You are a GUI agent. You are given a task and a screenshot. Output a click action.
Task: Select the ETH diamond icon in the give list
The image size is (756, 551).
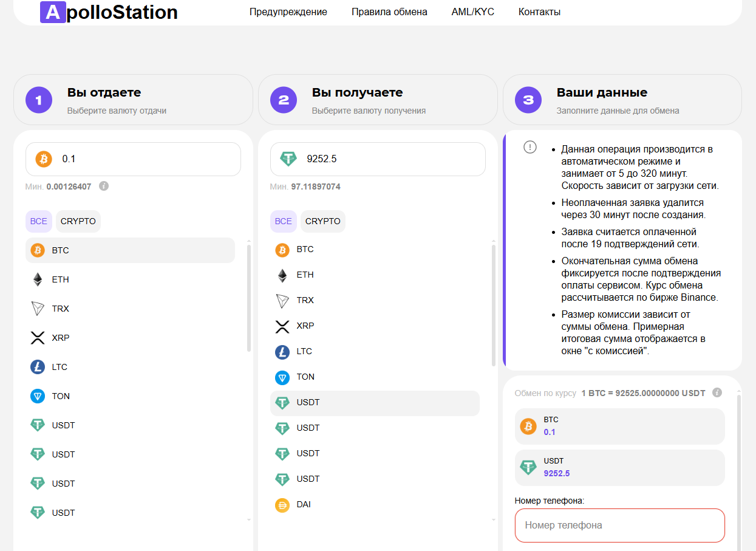coord(38,279)
